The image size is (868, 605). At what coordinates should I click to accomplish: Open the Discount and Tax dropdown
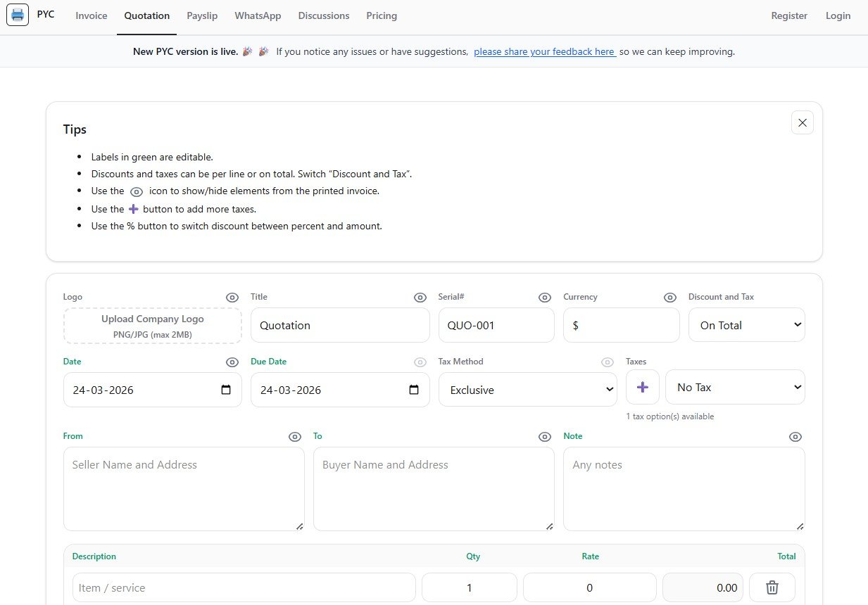pos(747,325)
